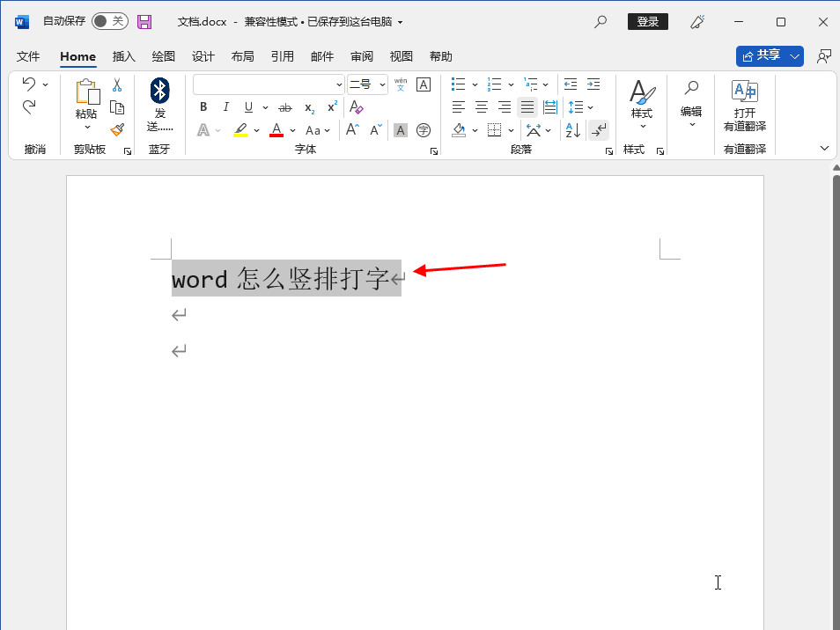Screen dimensions: 840x630
Task: Toggle character shading A
Action: pyautogui.click(x=400, y=130)
